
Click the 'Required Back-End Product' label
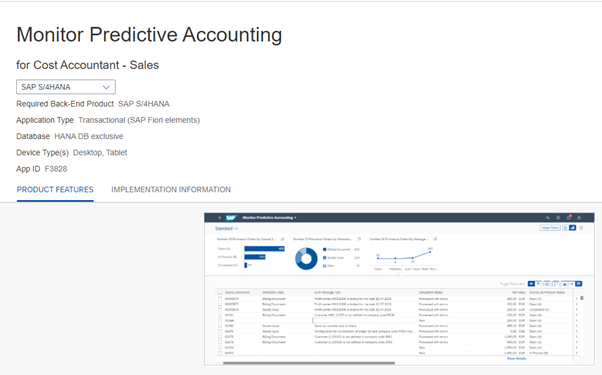[x=65, y=104]
